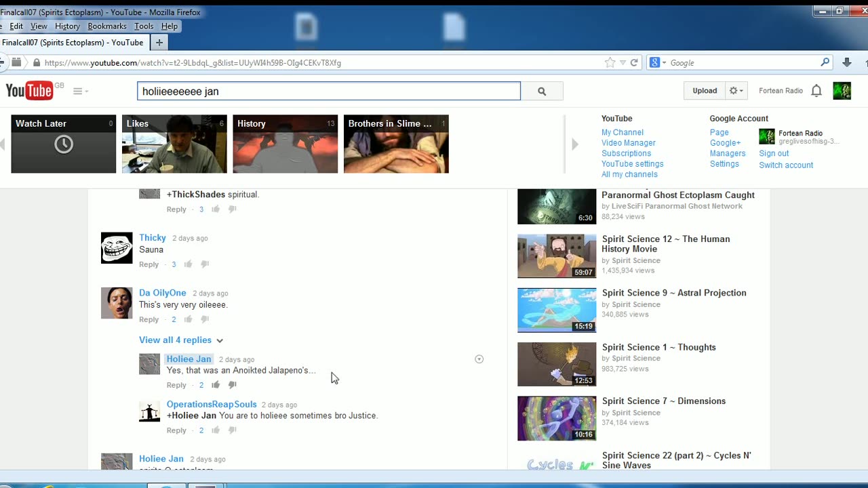Dislike Holiee Jan's Jalapeno reply
The image size is (868, 488).
pos(232,385)
